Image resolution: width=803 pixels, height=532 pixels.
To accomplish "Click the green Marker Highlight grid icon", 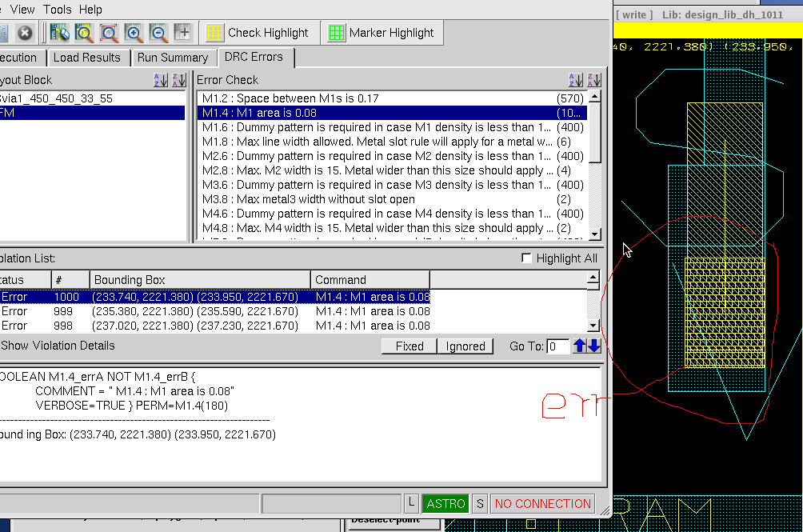I will point(336,33).
